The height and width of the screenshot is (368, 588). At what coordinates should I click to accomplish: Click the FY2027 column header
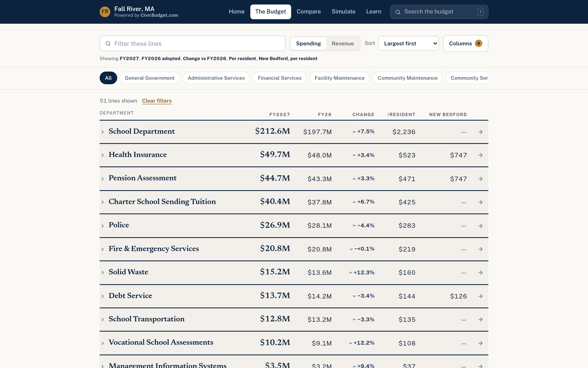pyautogui.click(x=280, y=115)
